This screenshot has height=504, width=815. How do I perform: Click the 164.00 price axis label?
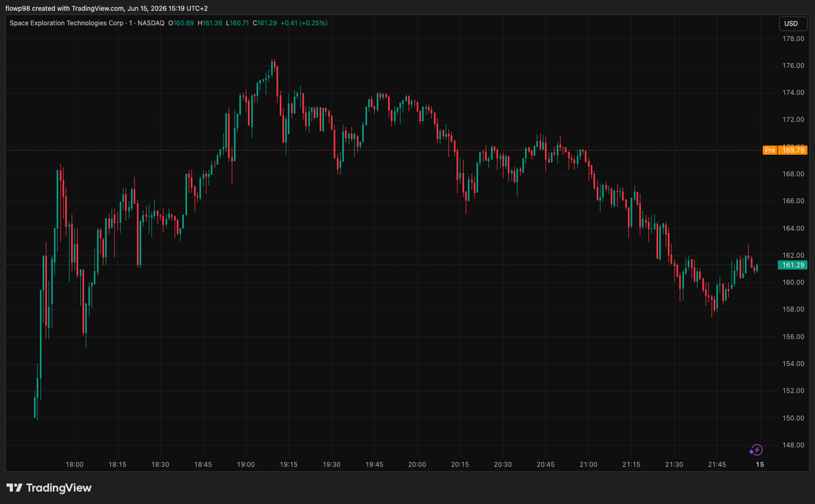(x=793, y=228)
